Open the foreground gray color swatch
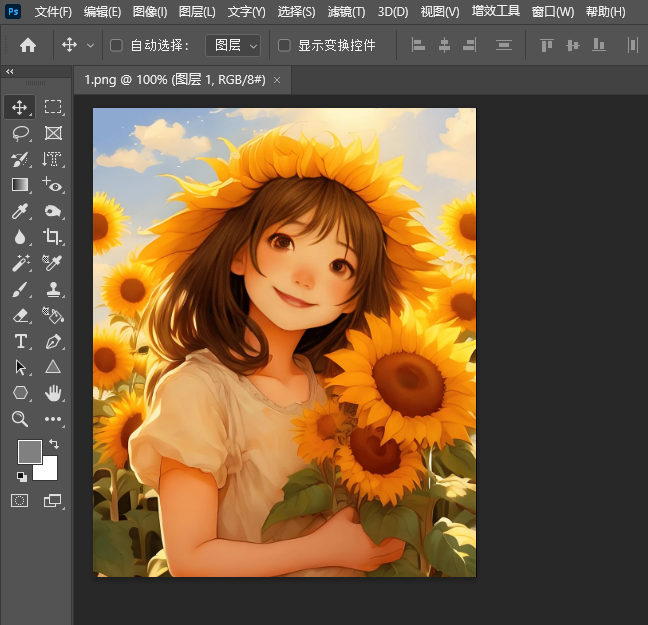Viewport: 648px width, 625px height. [29, 452]
